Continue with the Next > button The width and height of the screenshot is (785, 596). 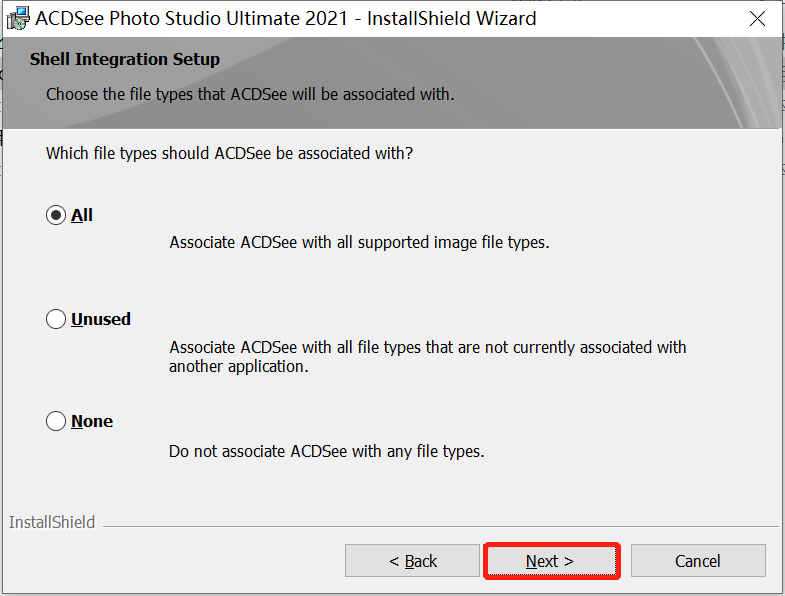pyautogui.click(x=551, y=561)
